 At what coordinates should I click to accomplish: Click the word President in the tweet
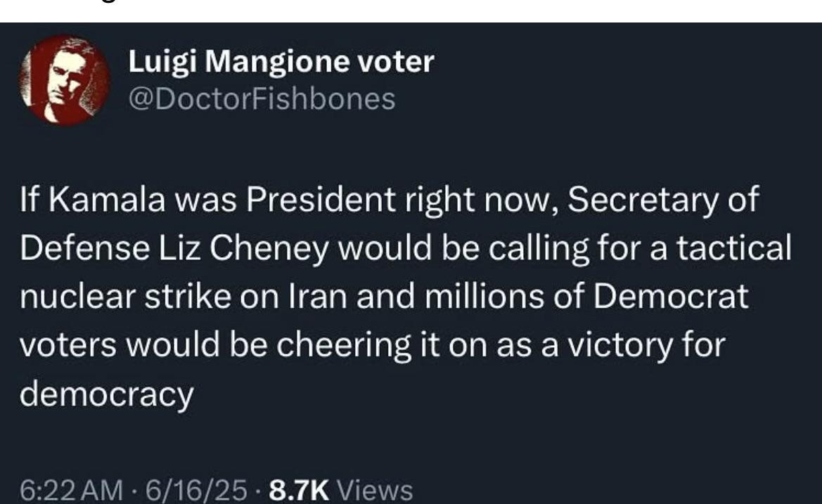tap(321, 200)
